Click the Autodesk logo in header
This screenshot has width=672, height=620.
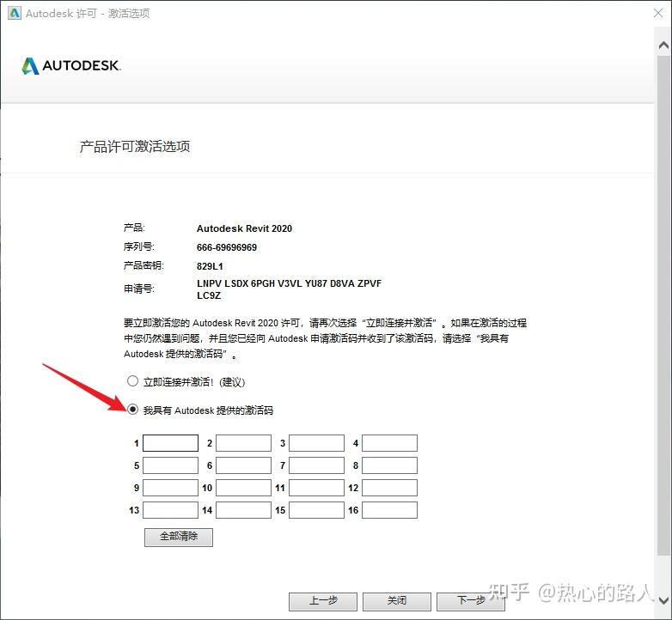[x=71, y=65]
